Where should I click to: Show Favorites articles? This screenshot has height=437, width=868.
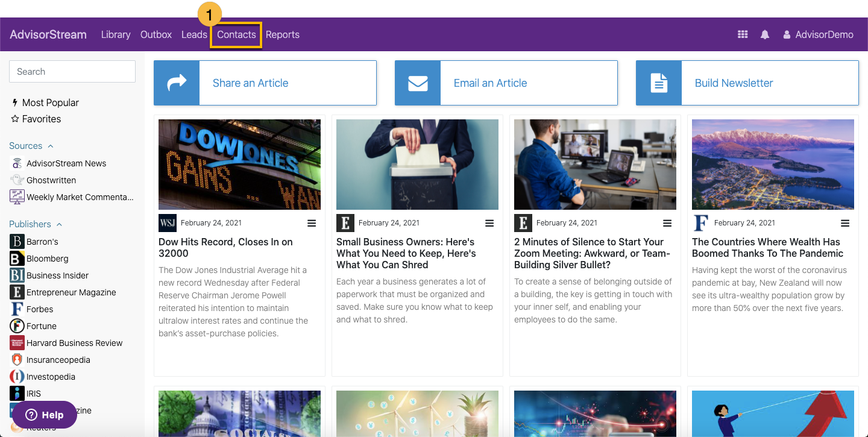coord(36,119)
